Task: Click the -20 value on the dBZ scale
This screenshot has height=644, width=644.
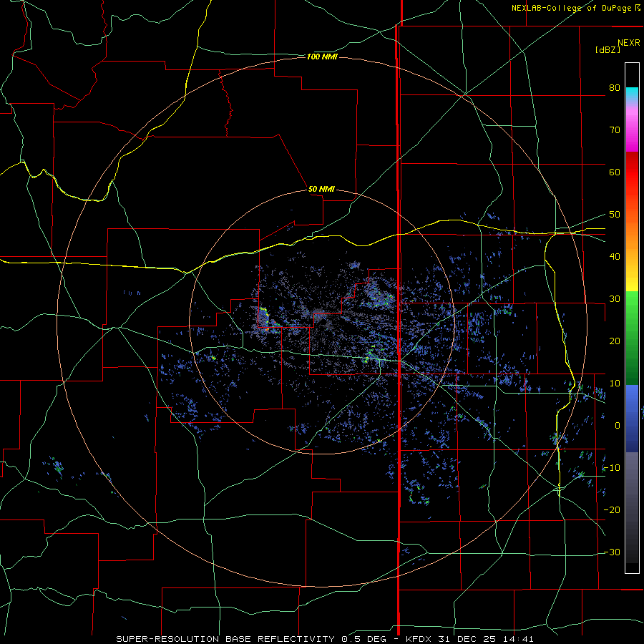Action: (612, 510)
